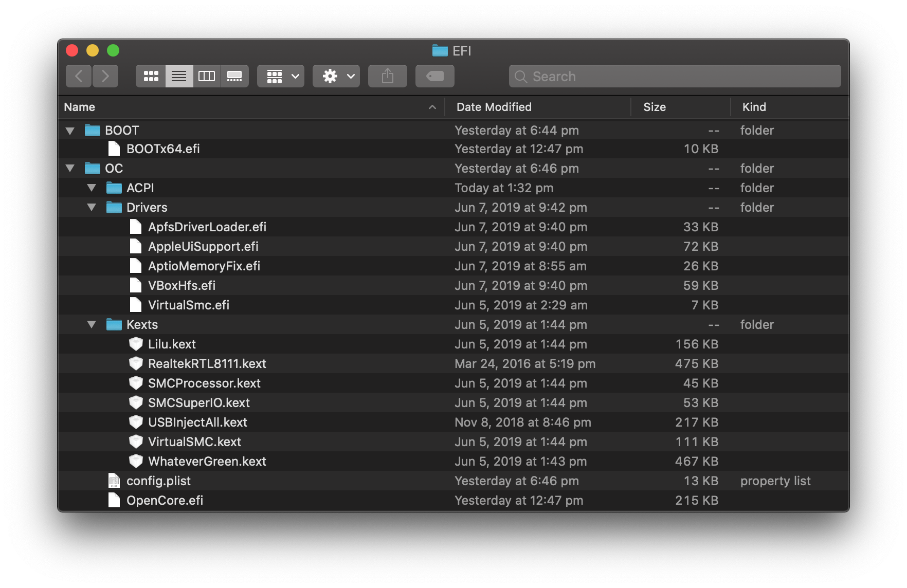Screen dimensions: 907x588
Task: Select the file name RealtekRTL8111.kext
Action: coord(207,364)
